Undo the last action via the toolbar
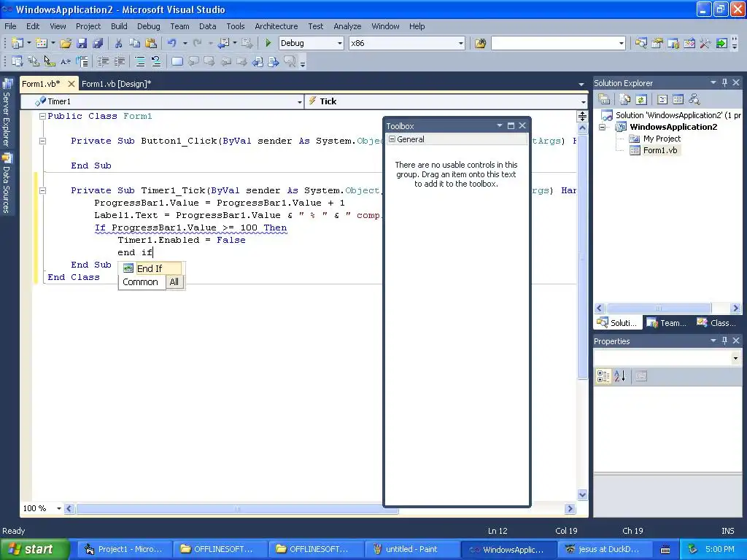Image resolution: width=747 pixels, height=560 pixels. pos(171,43)
